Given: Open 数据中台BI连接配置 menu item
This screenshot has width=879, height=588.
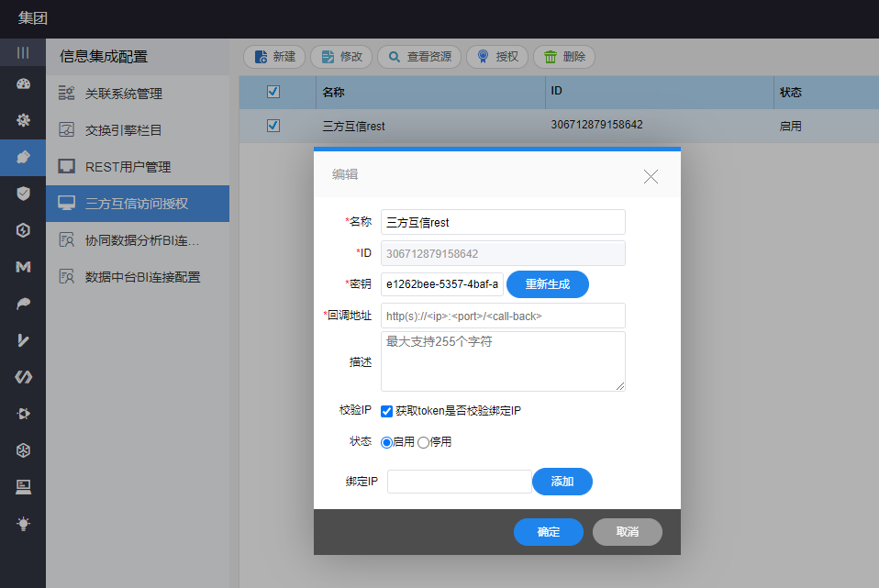Looking at the screenshot, I should tap(142, 277).
